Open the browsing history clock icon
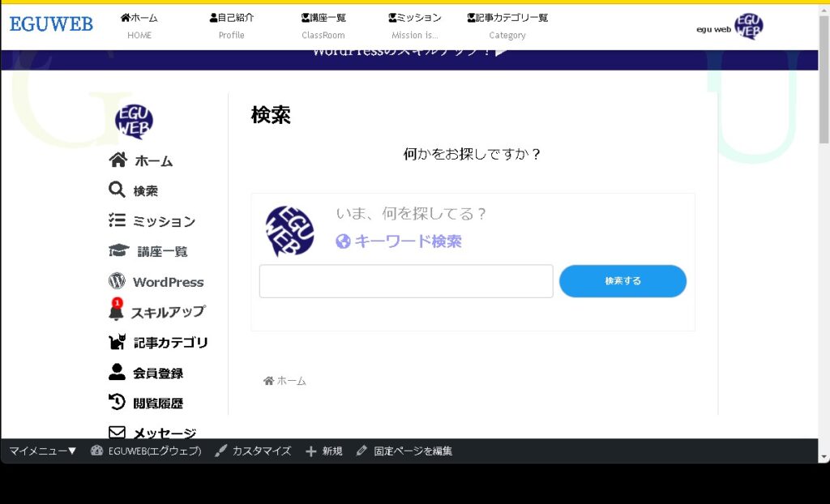The width and height of the screenshot is (830, 504). (x=117, y=402)
